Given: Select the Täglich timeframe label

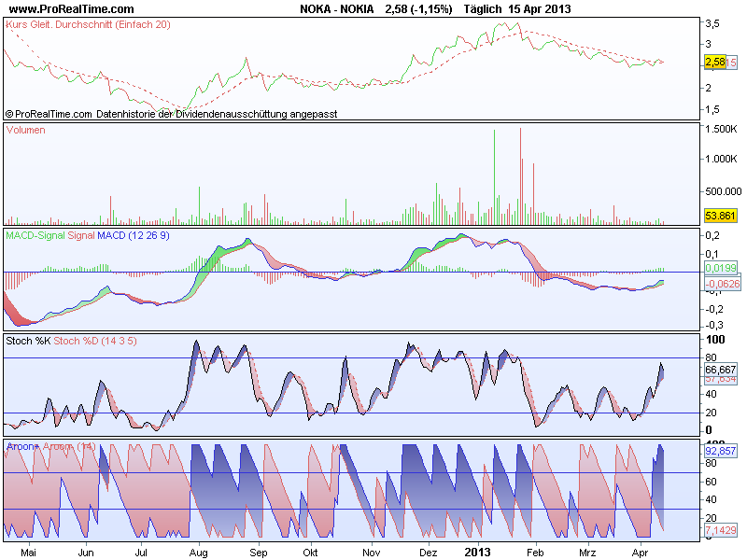Looking at the screenshot, I should (483, 9).
